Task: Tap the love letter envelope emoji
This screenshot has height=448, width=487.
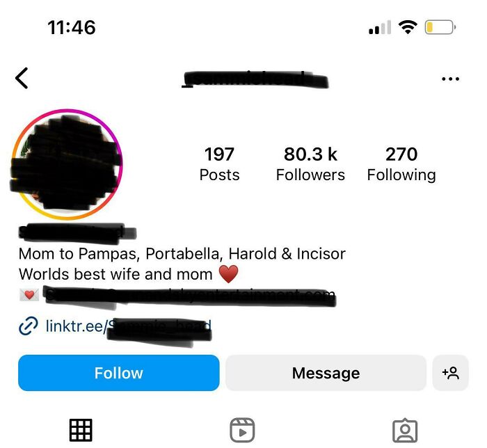Action: (29, 294)
